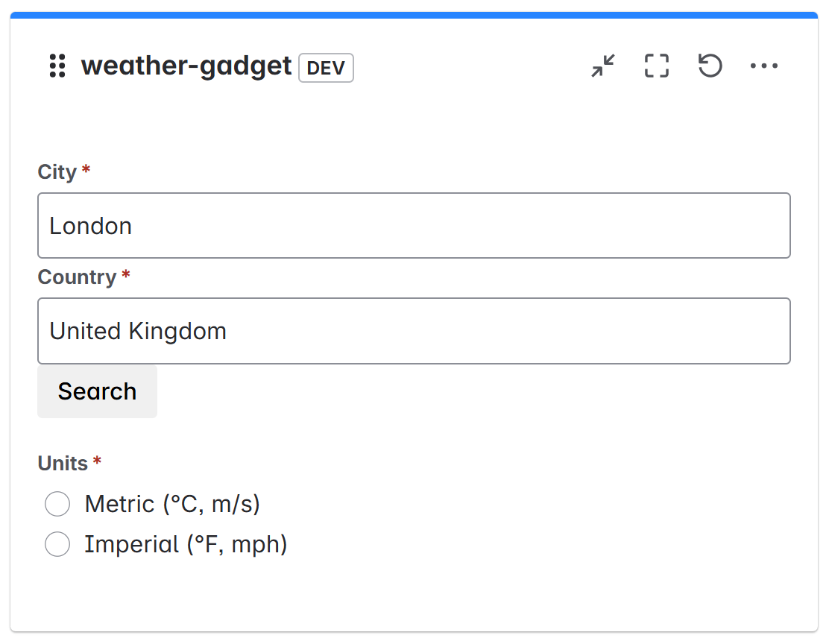The height and width of the screenshot is (644, 829).
Task: Click the red asterisk beside City
Action: click(86, 171)
